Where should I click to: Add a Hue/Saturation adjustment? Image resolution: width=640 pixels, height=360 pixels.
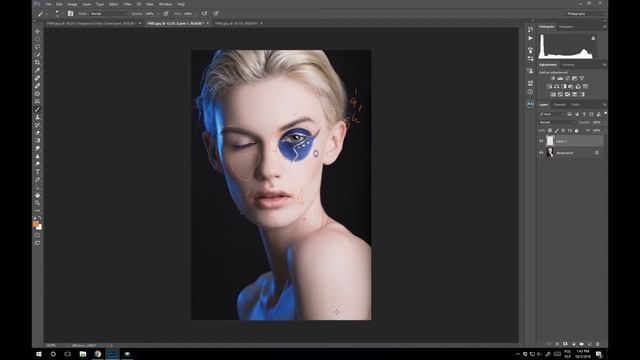point(550,87)
